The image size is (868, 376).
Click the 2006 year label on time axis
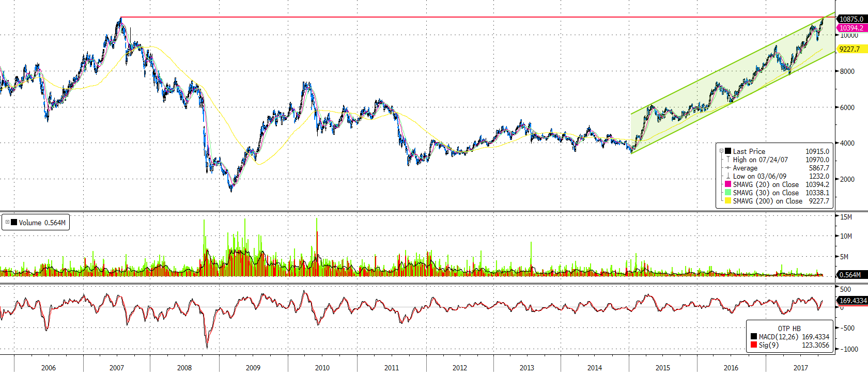(49, 368)
